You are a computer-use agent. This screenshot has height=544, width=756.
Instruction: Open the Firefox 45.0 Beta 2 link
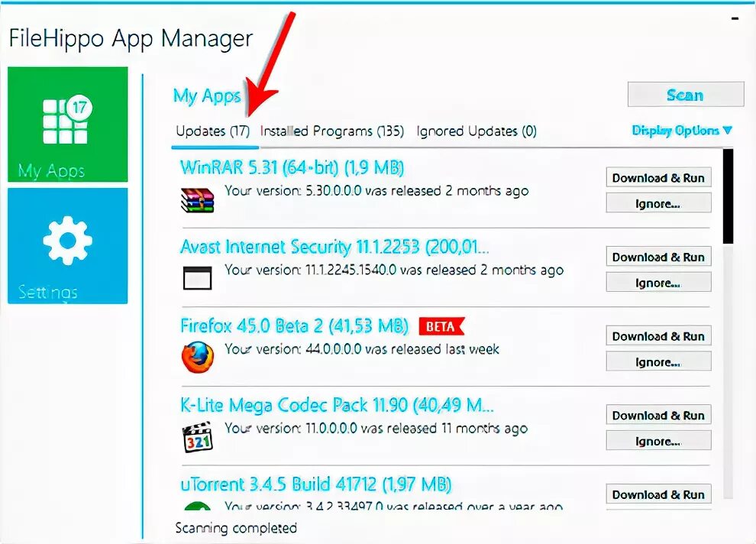(294, 326)
